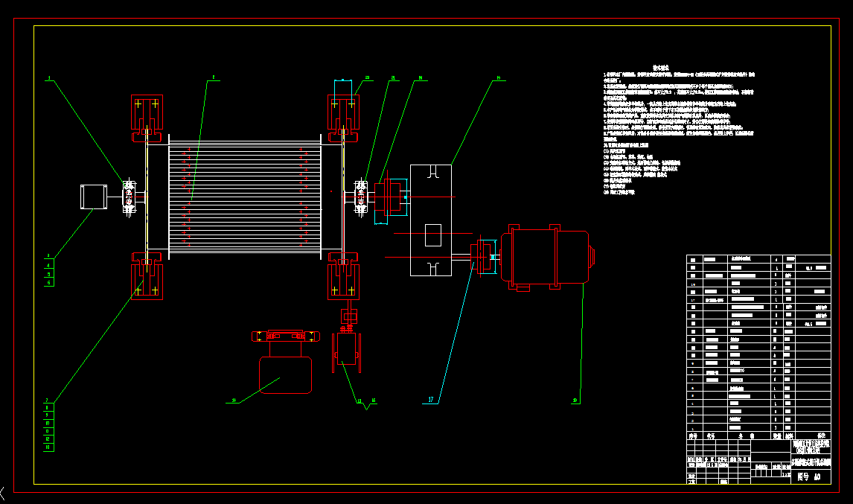
Task: Select the winding drum with horizontal grooves
Action: [x=245, y=196]
